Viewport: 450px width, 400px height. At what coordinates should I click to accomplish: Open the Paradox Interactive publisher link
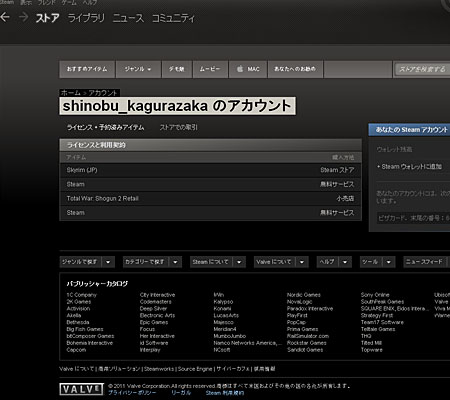(x=310, y=309)
